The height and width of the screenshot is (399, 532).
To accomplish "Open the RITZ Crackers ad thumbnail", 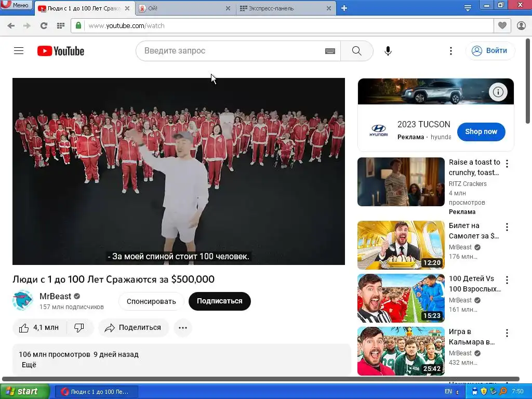I will [401, 182].
